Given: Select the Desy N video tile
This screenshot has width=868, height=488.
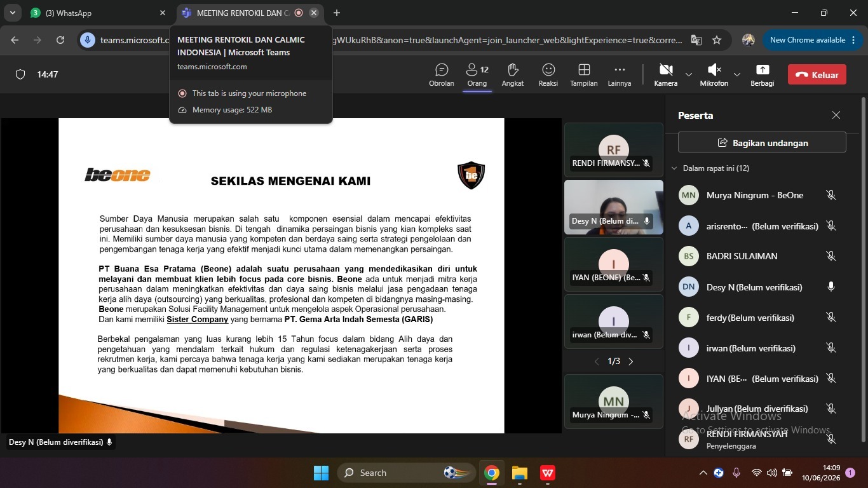Looking at the screenshot, I should pyautogui.click(x=614, y=207).
